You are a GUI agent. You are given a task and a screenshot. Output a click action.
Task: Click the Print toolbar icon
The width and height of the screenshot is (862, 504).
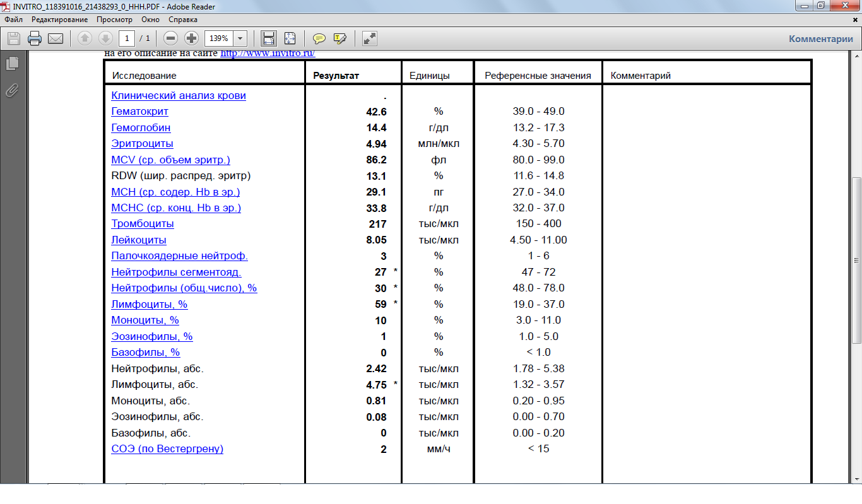pos(35,38)
